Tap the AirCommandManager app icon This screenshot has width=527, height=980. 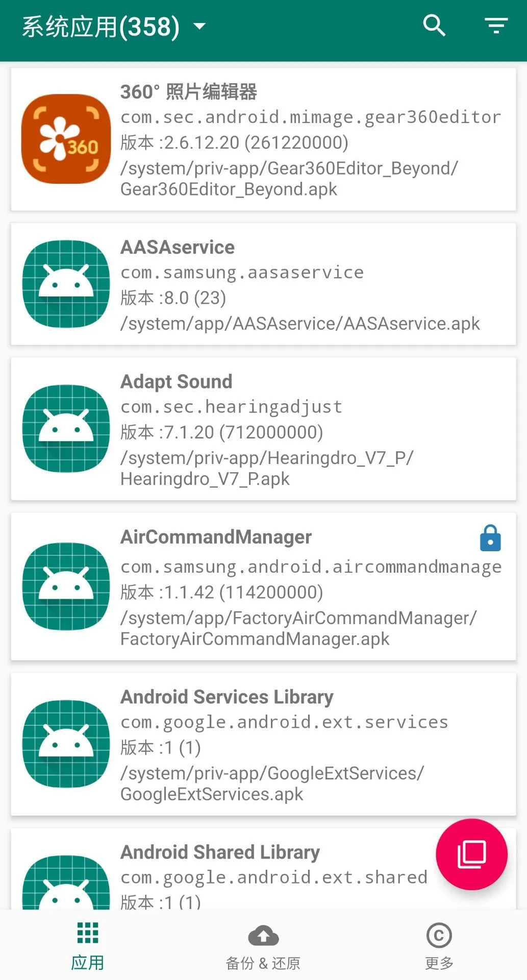[66, 586]
